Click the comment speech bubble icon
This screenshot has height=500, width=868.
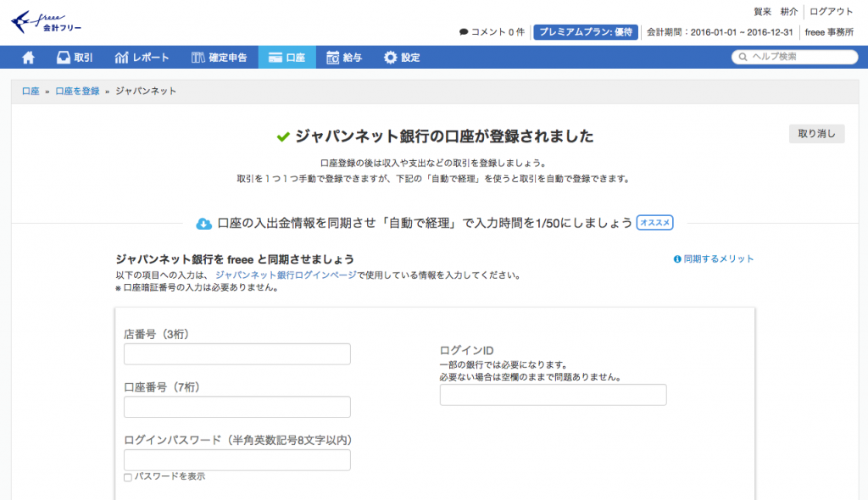463,32
